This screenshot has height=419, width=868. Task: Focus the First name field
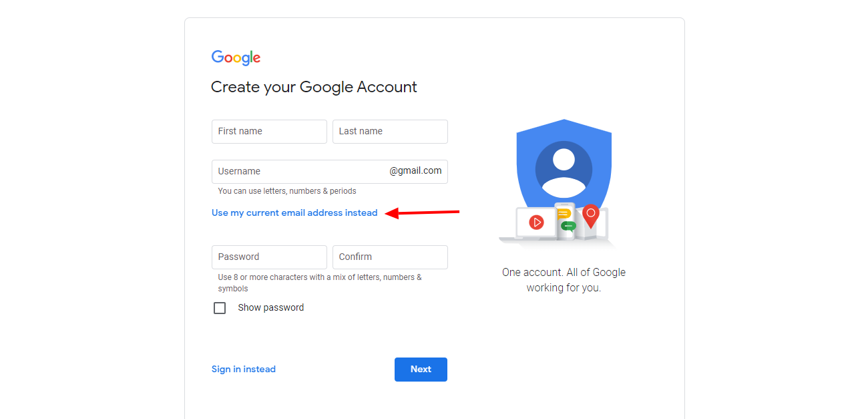[x=269, y=132]
